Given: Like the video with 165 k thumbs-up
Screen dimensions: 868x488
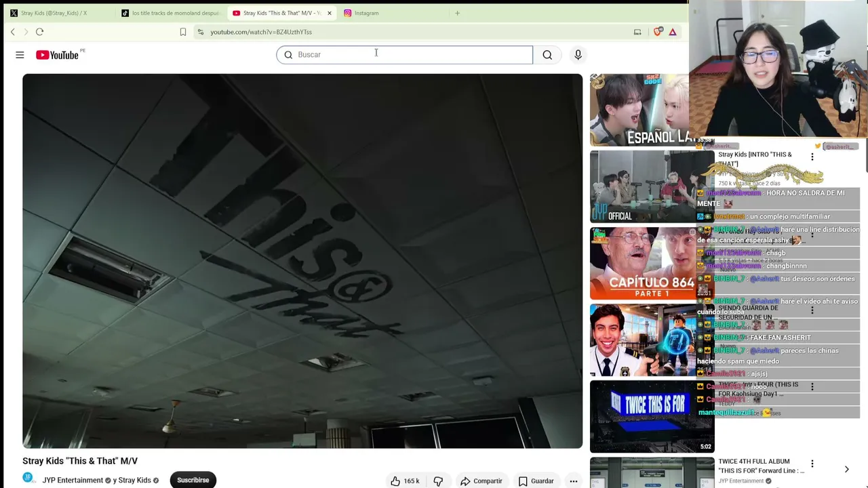Looking at the screenshot, I should coord(405,481).
